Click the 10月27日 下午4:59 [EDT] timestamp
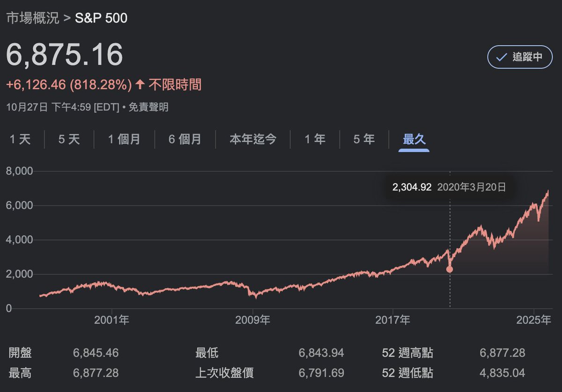Image resolution: width=562 pixels, height=392 pixels. tap(63, 108)
